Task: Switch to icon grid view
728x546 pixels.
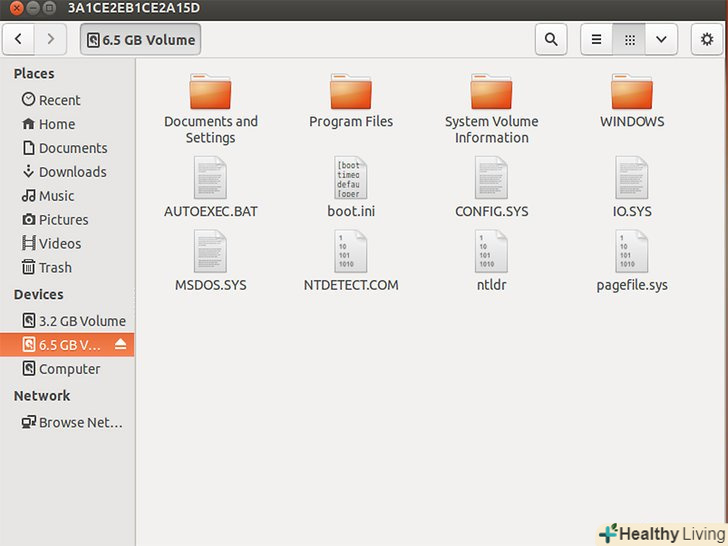Action: tap(629, 39)
